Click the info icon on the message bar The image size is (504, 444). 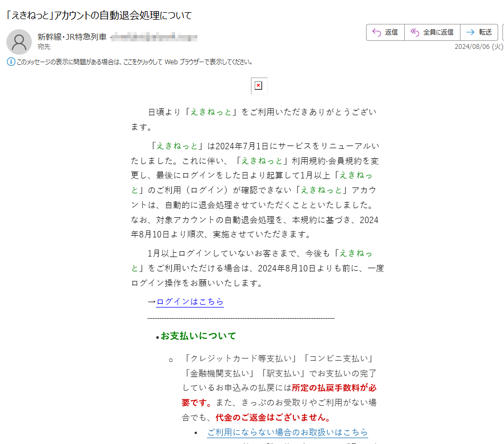click(11, 62)
